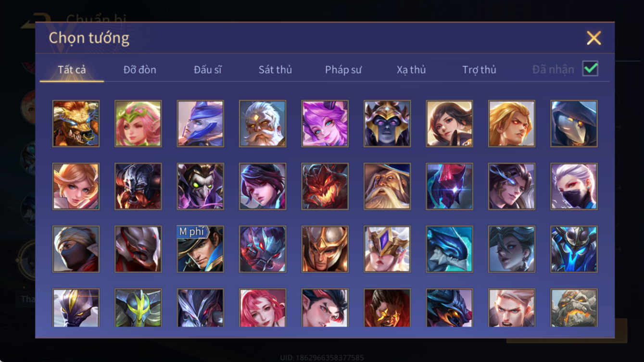Close the Chọn tướng dialog
The width and height of the screenshot is (644, 362).
[x=594, y=38]
